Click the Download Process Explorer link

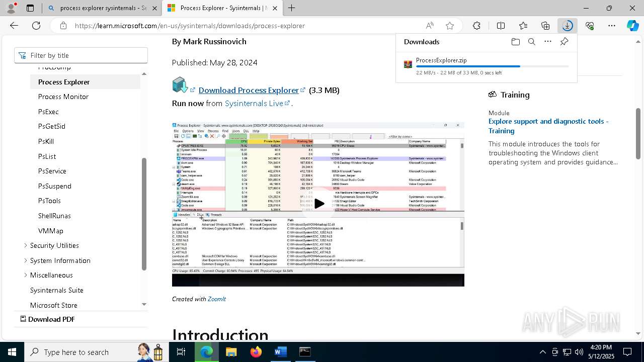click(x=249, y=90)
